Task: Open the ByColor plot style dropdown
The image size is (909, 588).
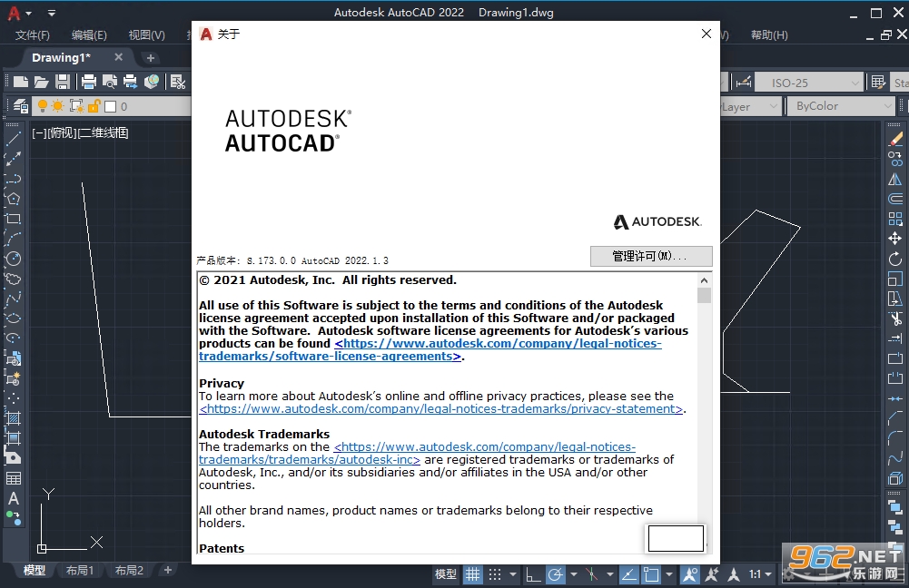Action: click(x=841, y=106)
